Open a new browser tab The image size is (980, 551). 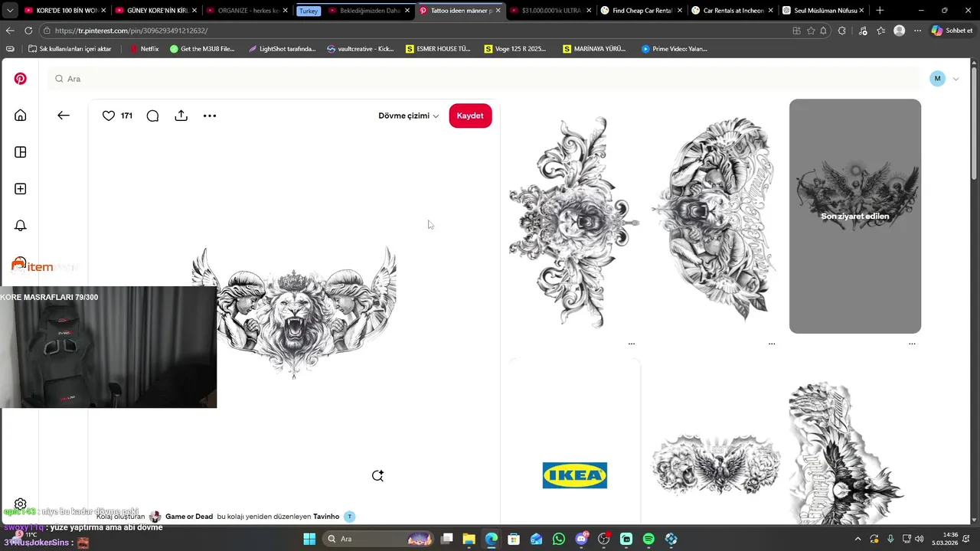880,11
